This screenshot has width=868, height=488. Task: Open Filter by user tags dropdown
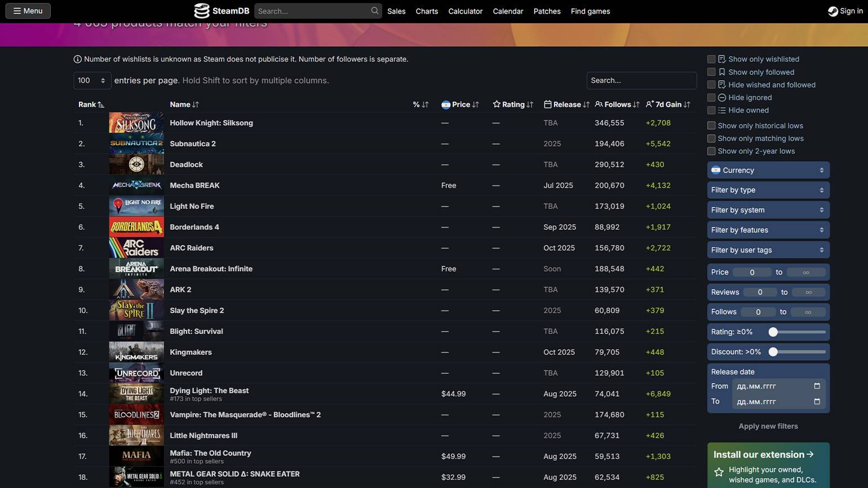click(768, 250)
